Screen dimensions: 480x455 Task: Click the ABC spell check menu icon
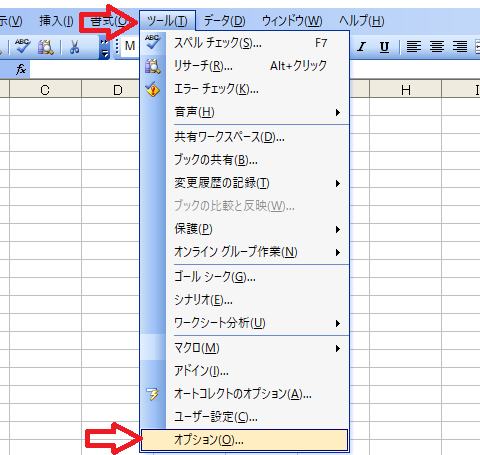pos(153,42)
